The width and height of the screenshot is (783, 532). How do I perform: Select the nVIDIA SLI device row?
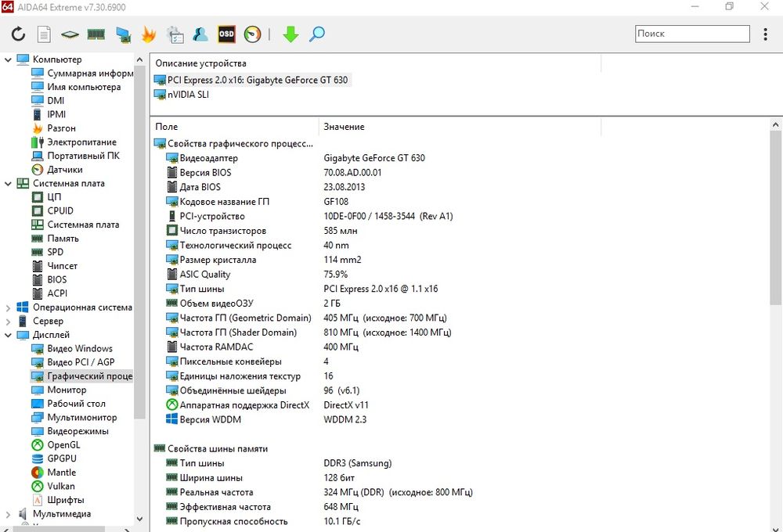pyautogui.click(x=182, y=95)
